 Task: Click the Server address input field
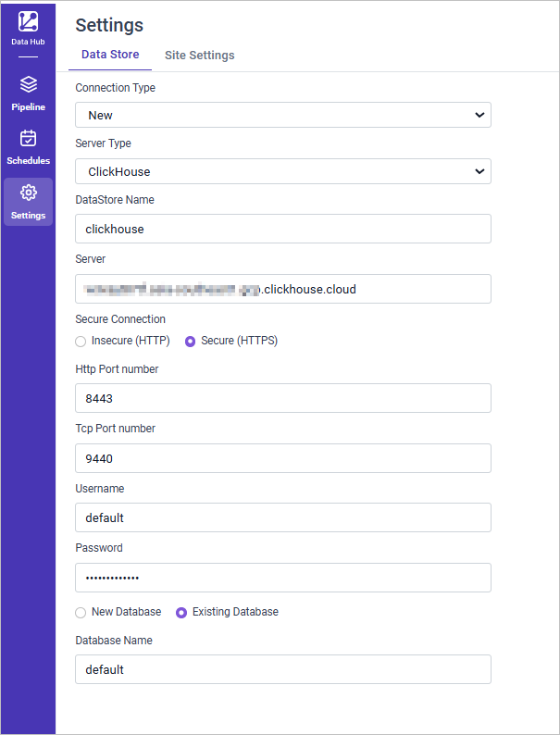click(x=282, y=289)
